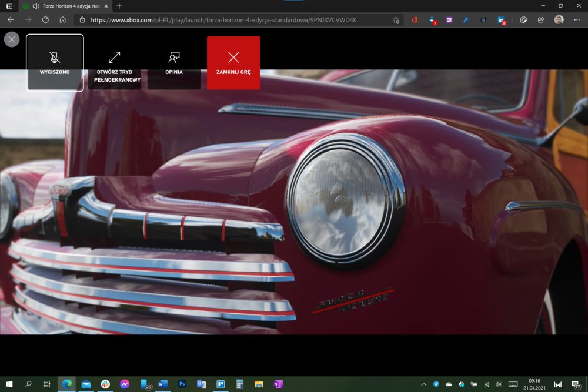
Task: Open the blue pen extension
Action: (x=466, y=20)
